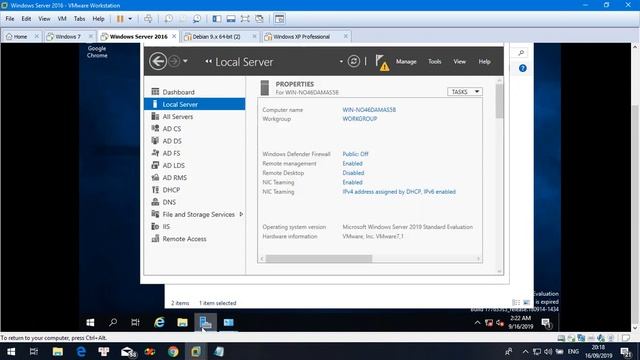The height and width of the screenshot is (360, 640).
Task: Open the Dashboard page in sidebar
Action: (x=178, y=92)
